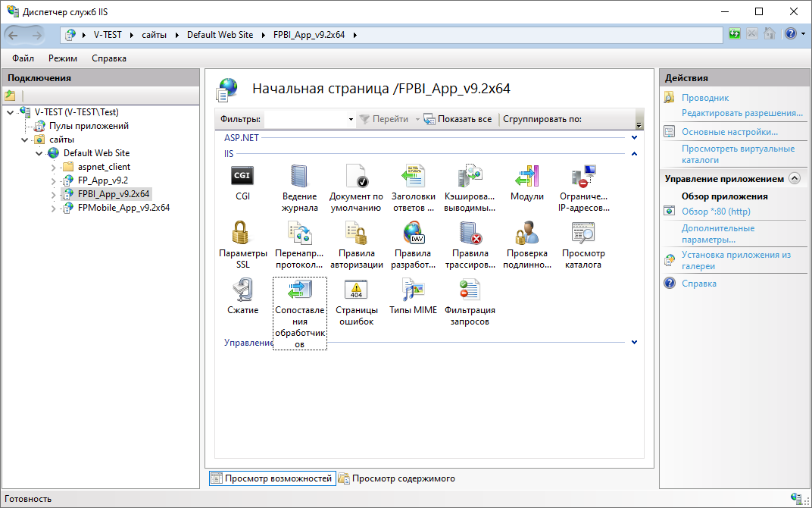Select FPMobile_App_v9.2x64 tree item
This screenshot has width=812, height=508.
[x=123, y=208]
